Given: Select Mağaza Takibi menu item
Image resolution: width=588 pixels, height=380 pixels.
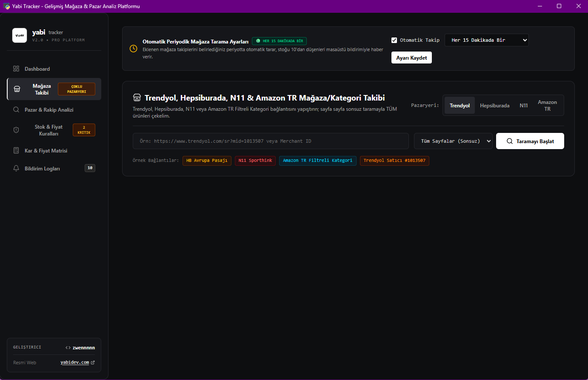Looking at the screenshot, I should click(54, 89).
